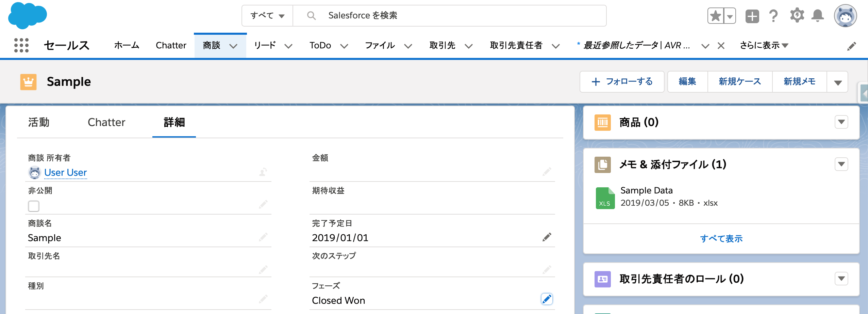Click the すべて表示 link

coord(722,239)
